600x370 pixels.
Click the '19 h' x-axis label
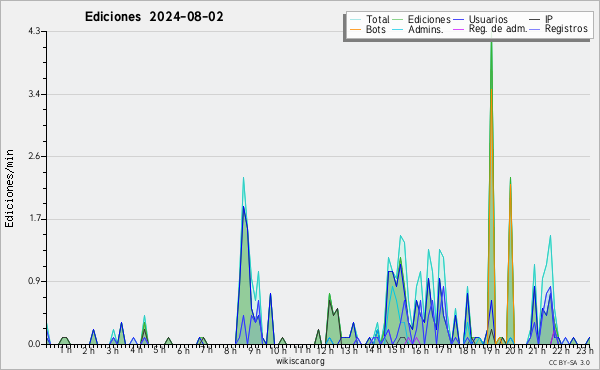[491, 351]
